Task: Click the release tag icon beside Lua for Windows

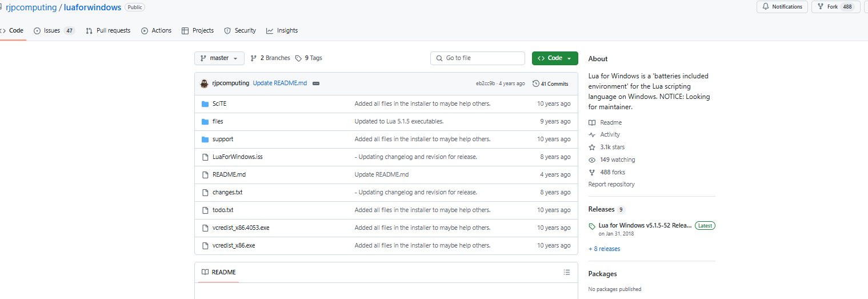Action: (592, 226)
